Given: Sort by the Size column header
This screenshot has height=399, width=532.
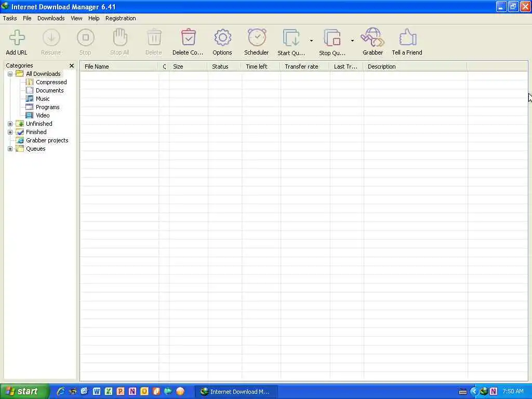Looking at the screenshot, I should (x=188, y=66).
